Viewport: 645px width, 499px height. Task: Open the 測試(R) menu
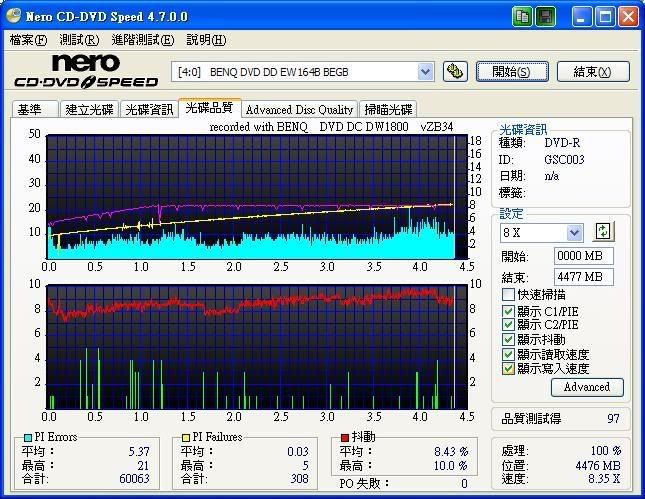click(x=79, y=40)
